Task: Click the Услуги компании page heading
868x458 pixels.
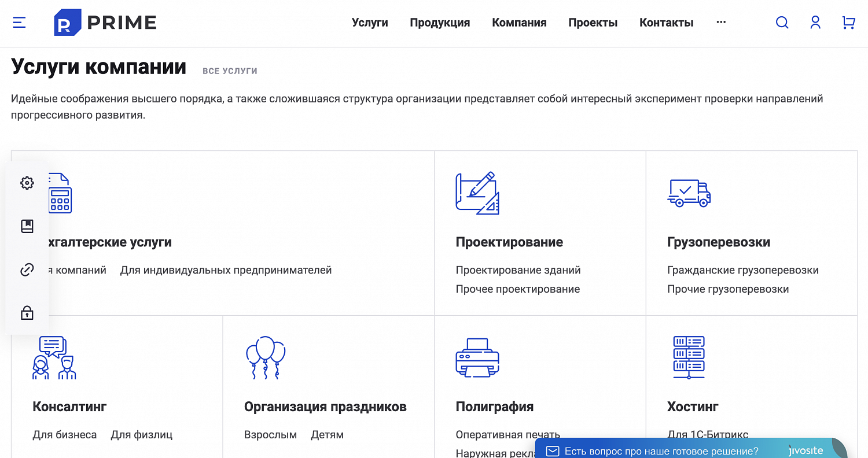Action: pos(98,67)
